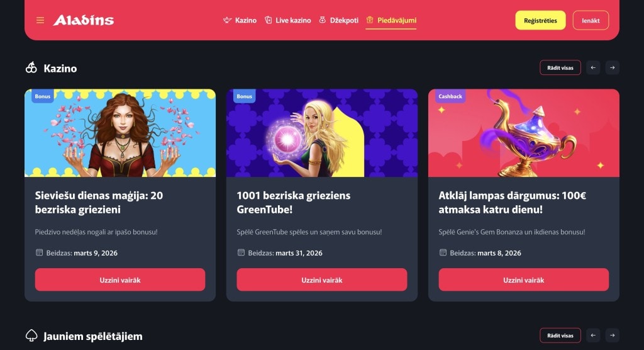Screen dimensions: 644x350
Task: Show next Jauniem spēlētājiem offers arrow
Action: 613,335
